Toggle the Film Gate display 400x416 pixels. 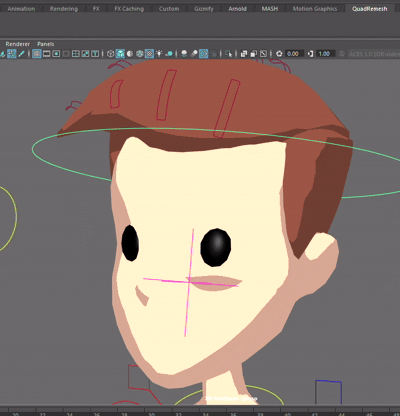click(x=46, y=54)
